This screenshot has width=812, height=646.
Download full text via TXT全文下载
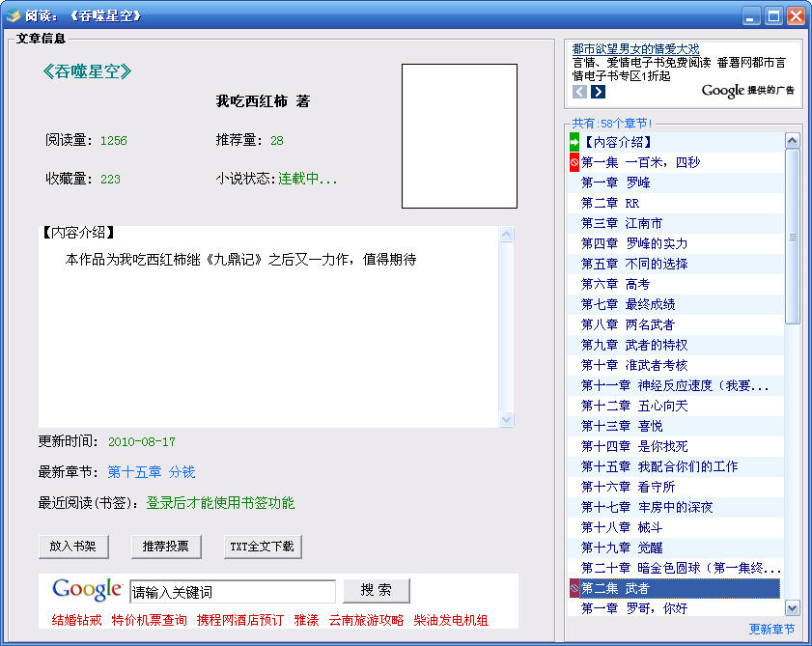[x=263, y=547]
